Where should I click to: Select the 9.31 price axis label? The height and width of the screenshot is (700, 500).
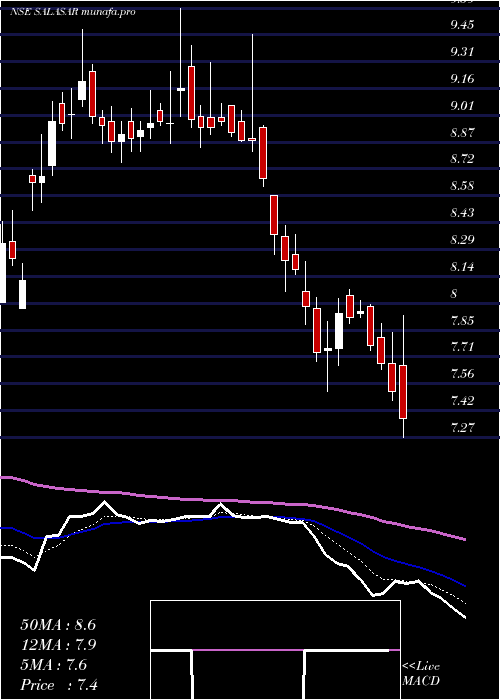462,52
